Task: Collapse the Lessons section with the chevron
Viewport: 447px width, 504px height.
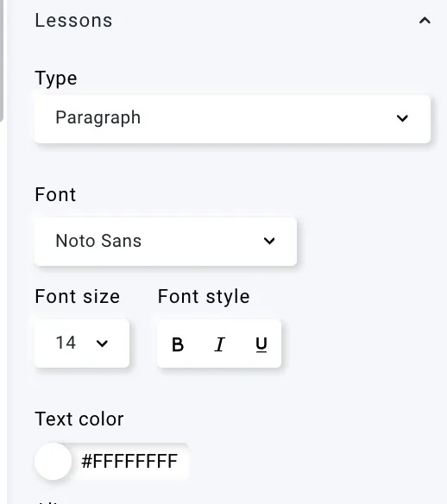Action: pos(425,21)
